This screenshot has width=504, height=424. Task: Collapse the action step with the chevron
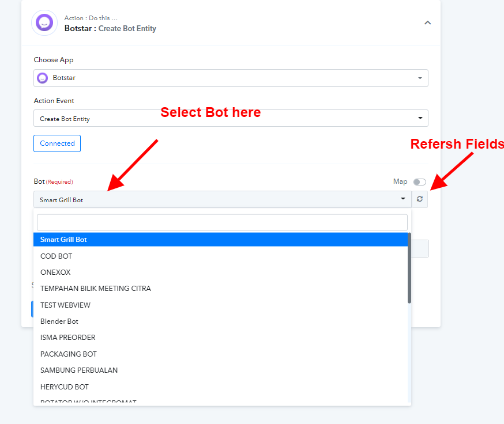pyautogui.click(x=427, y=22)
